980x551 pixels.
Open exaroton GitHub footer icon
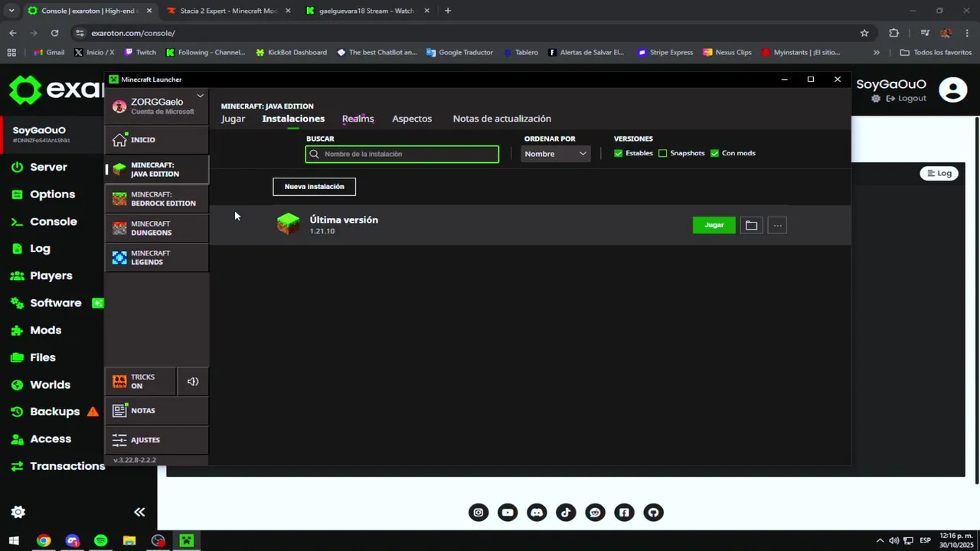[653, 513]
